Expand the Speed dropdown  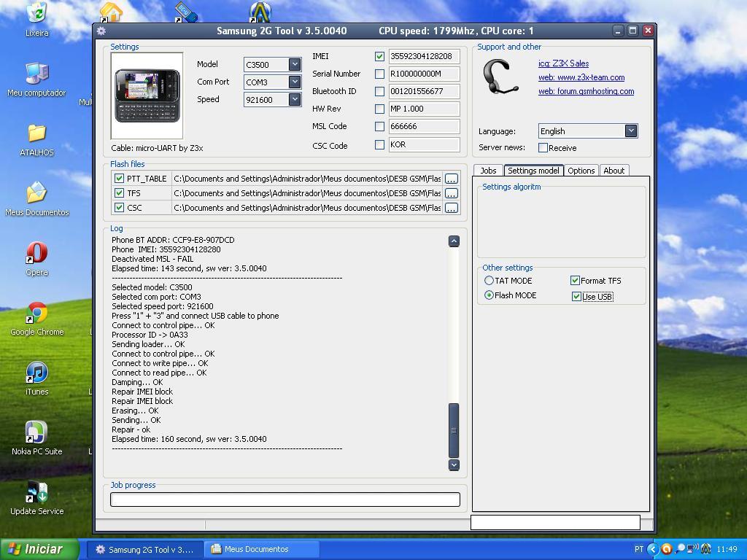point(295,99)
